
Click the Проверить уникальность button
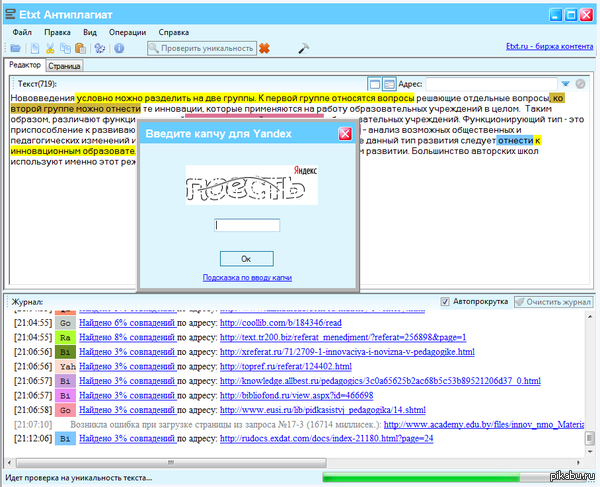[201, 48]
